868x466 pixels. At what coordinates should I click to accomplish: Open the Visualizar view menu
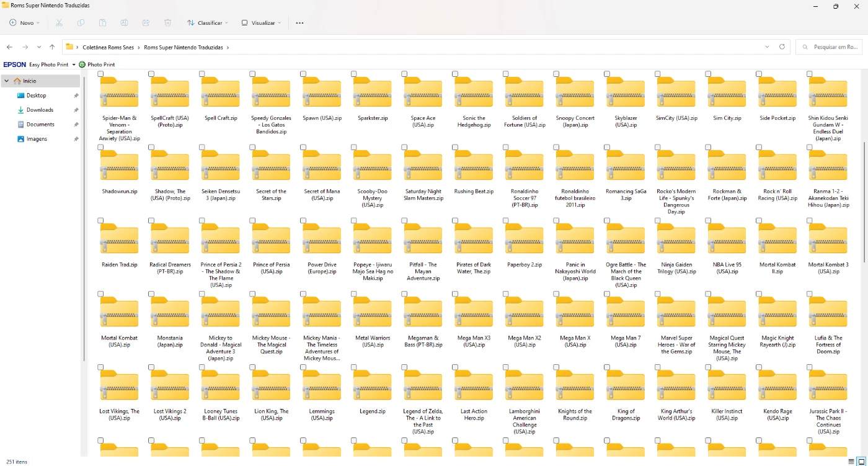261,23
